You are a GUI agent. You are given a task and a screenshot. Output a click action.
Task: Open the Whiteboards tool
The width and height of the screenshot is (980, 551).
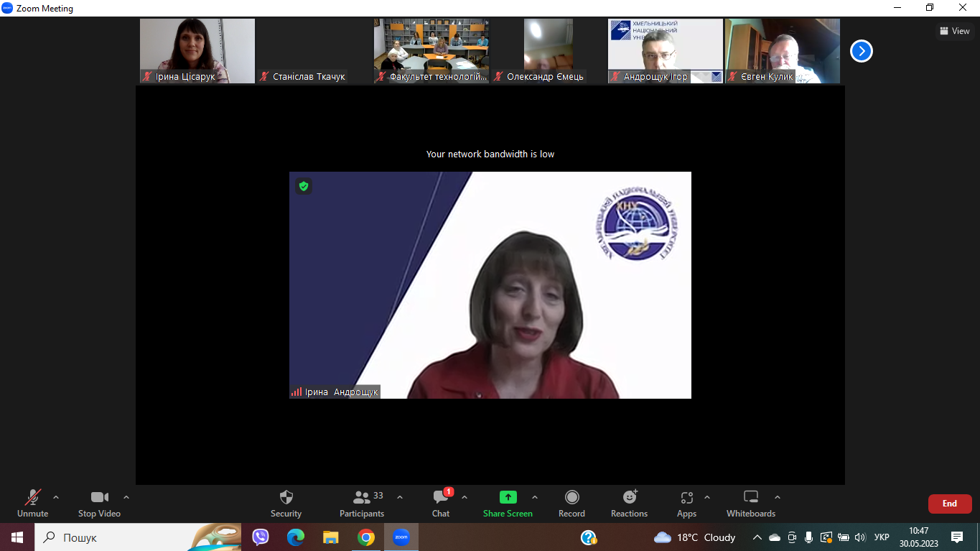[750, 498]
